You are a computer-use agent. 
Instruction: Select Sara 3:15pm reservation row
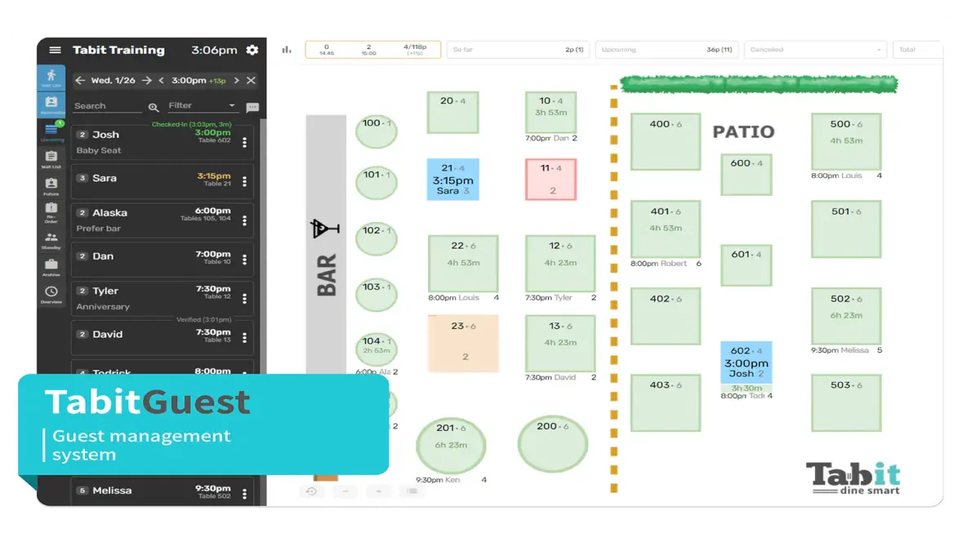click(162, 181)
